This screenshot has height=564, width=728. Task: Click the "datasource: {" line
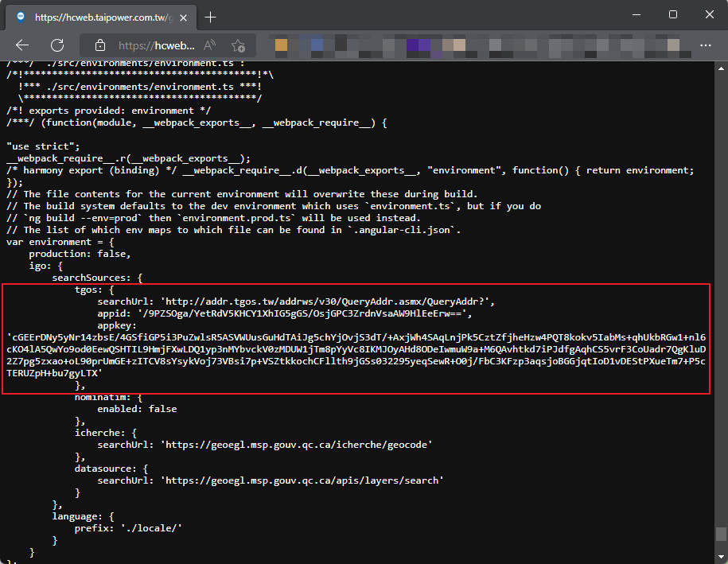click(x=111, y=469)
